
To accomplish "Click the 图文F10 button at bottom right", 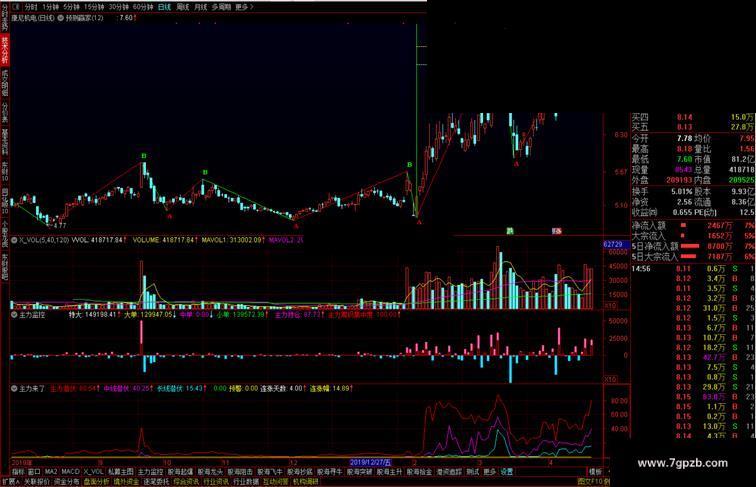I will 590,482.
